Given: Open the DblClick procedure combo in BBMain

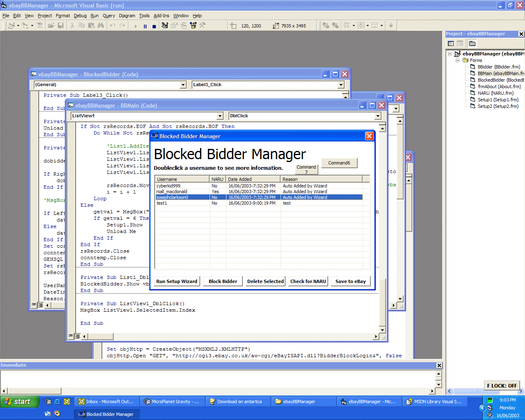Looking at the screenshot, I should (305, 116).
